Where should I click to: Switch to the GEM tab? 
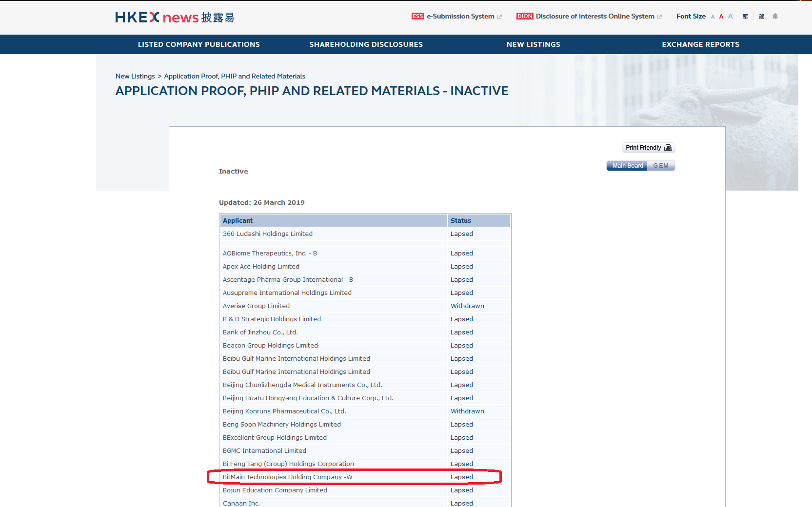(661, 166)
